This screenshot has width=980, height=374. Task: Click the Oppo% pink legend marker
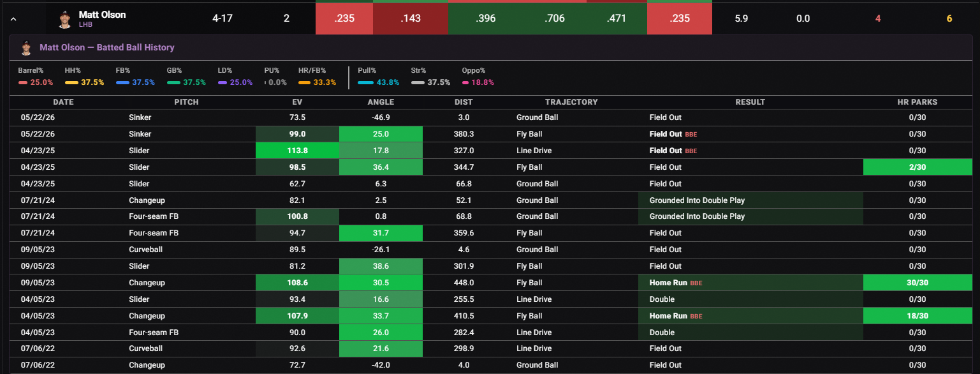(465, 82)
